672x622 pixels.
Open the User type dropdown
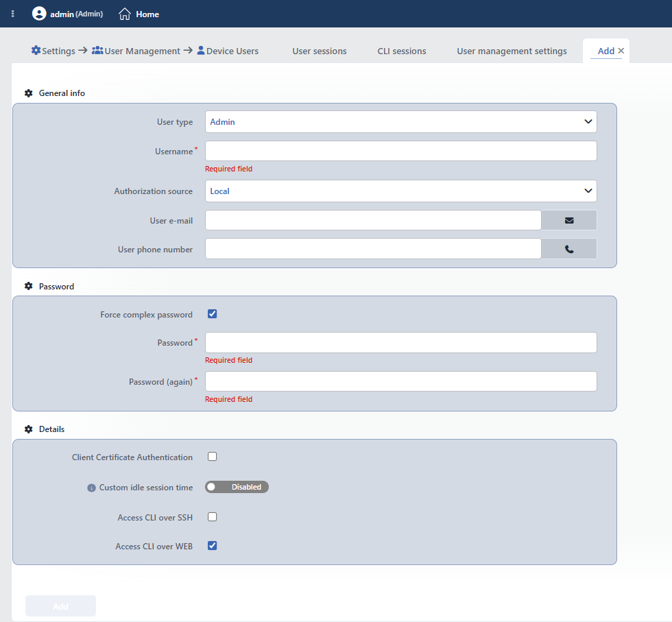[400, 122]
